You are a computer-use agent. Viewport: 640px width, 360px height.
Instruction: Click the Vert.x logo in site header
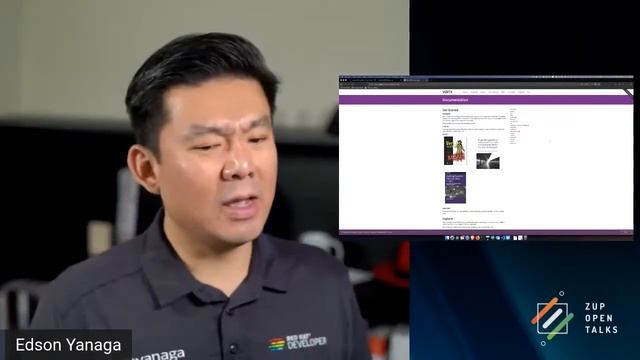pyautogui.click(x=447, y=92)
